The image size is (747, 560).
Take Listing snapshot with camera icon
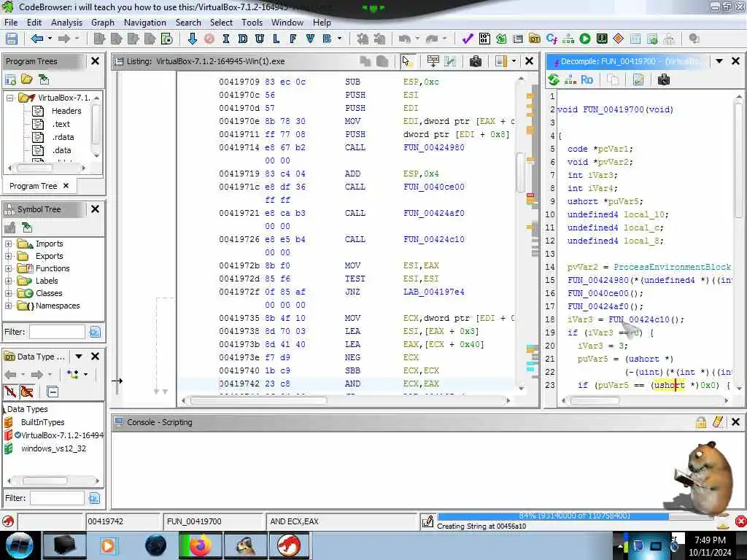(x=475, y=61)
